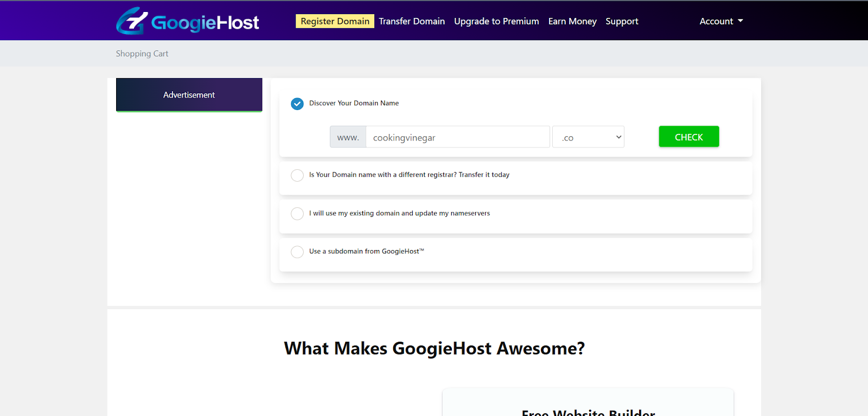Click the www. prefix label
This screenshot has height=416, width=868.
click(348, 137)
